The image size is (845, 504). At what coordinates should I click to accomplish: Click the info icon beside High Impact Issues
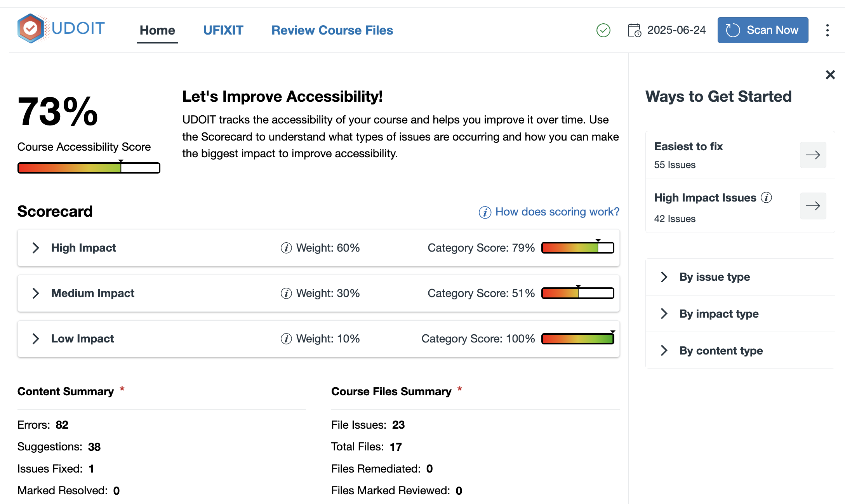click(766, 197)
